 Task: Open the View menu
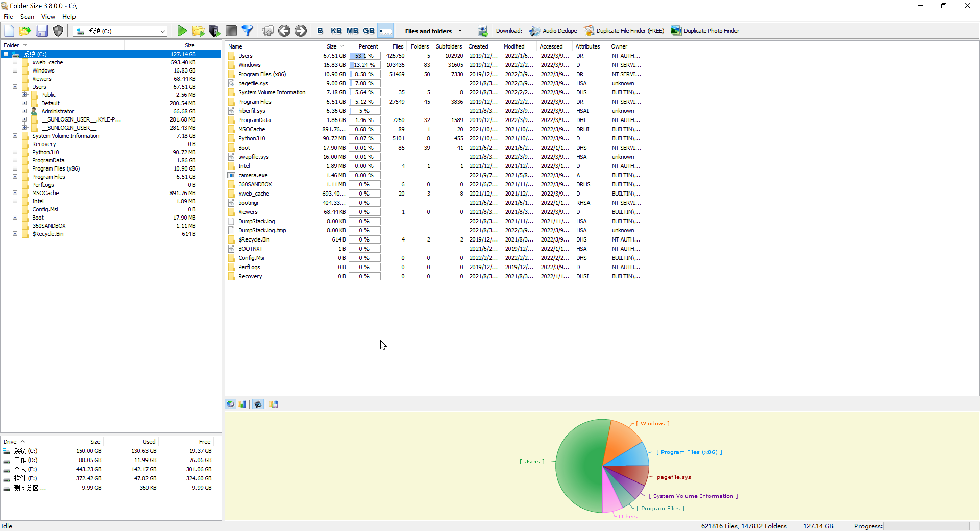[x=48, y=17]
